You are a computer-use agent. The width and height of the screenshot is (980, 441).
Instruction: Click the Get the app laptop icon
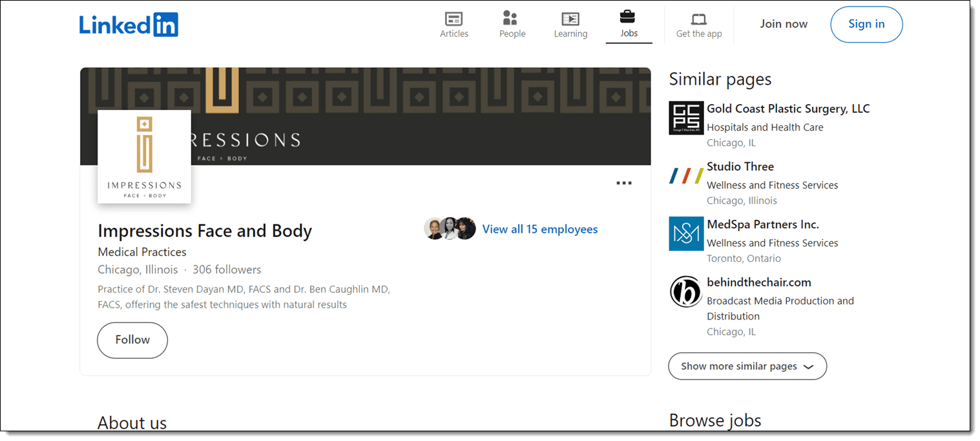[699, 19]
